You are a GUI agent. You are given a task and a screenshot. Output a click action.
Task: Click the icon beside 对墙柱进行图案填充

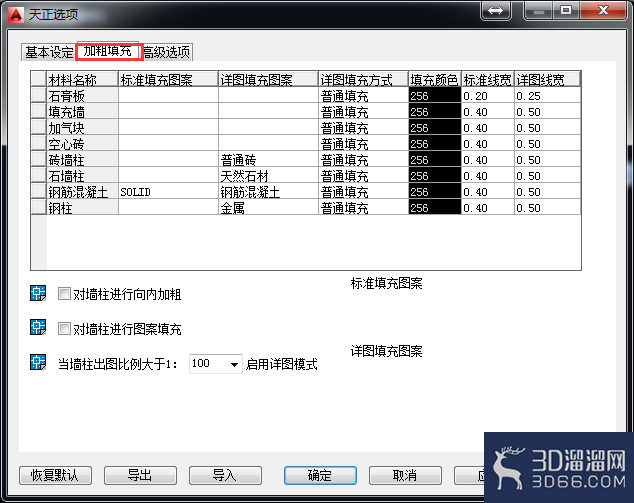(x=38, y=327)
